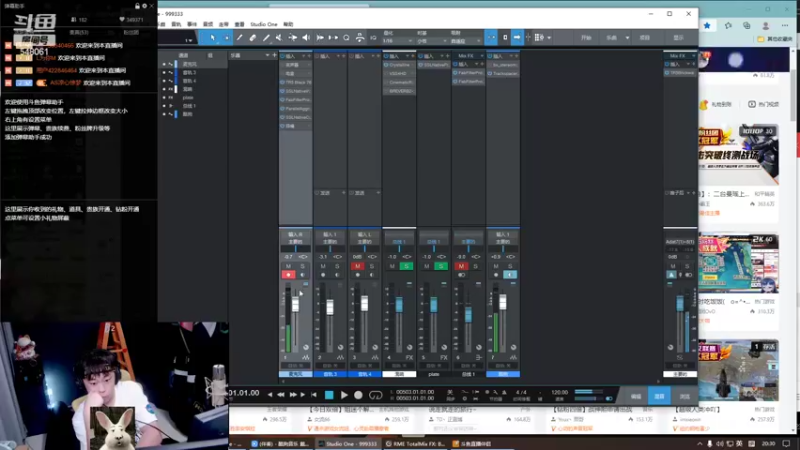Select the Mute tool in the toolbar
Screen dimensions: 800x450
click(279, 38)
